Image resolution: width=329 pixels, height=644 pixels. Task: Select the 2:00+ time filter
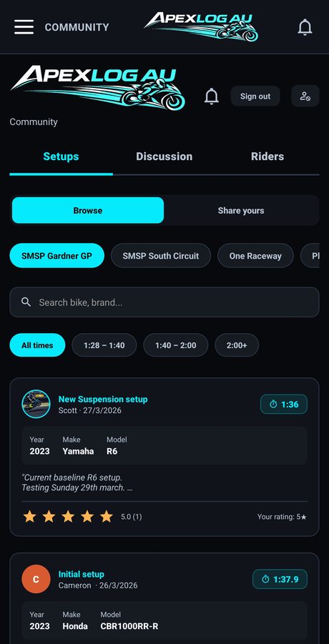point(237,345)
